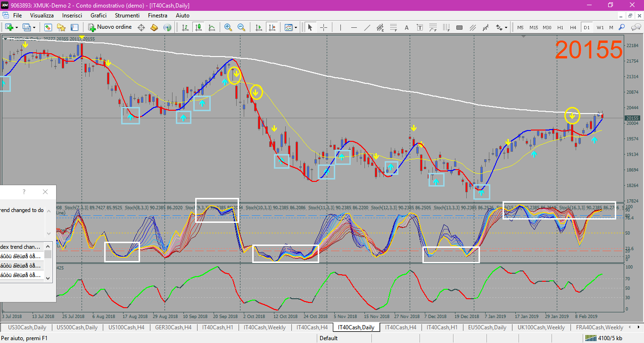Zoom in on the chart
This screenshot has width=644, height=343.
(x=228, y=27)
